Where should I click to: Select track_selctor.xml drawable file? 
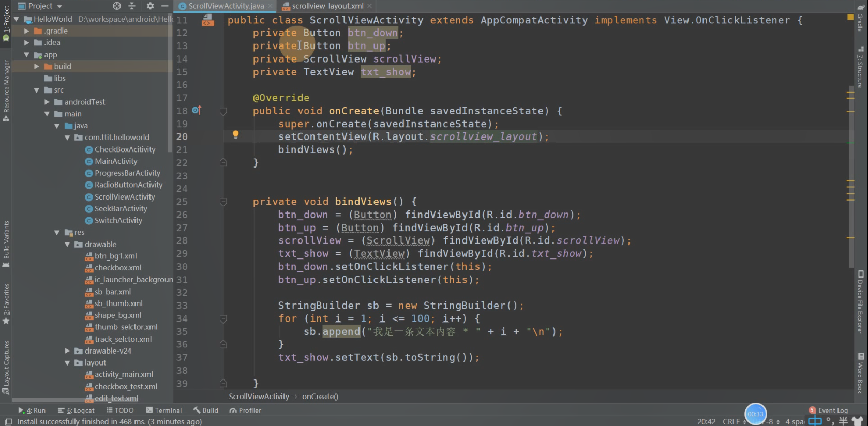[118, 339]
